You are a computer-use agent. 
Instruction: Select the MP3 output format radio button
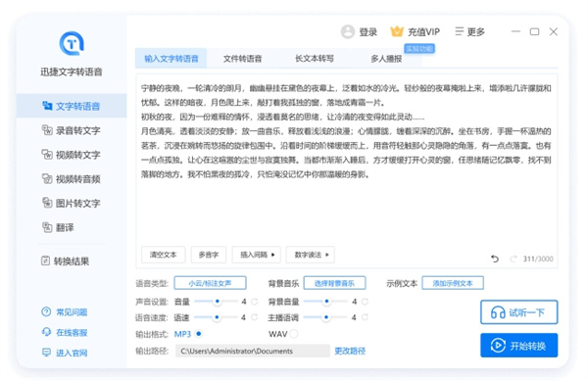pyautogui.click(x=199, y=333)
